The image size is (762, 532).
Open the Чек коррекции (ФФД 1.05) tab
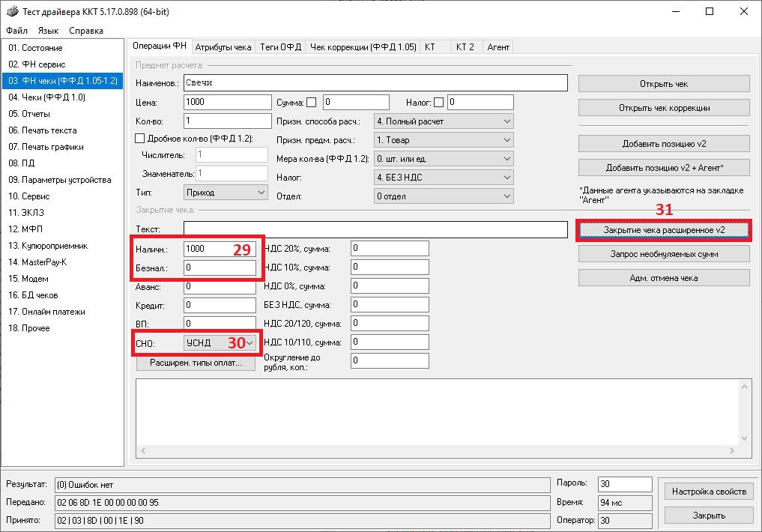[363, 46]
